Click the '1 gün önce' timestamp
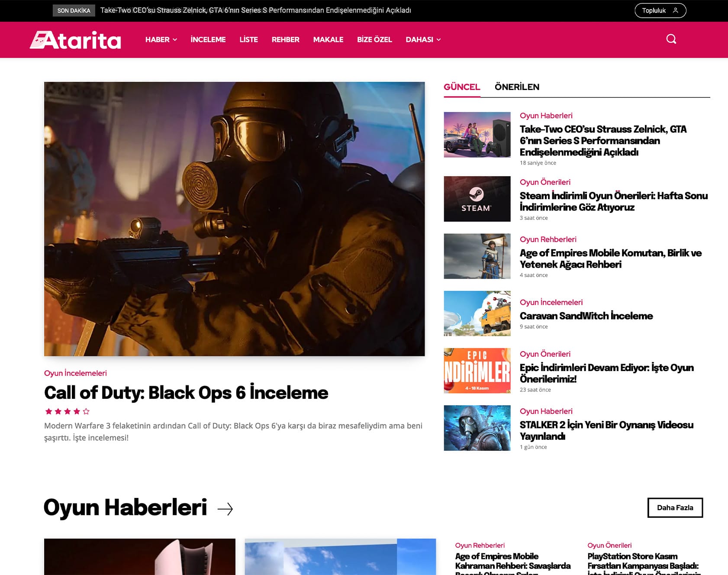 pyautogui.click(x=533, y=447)
